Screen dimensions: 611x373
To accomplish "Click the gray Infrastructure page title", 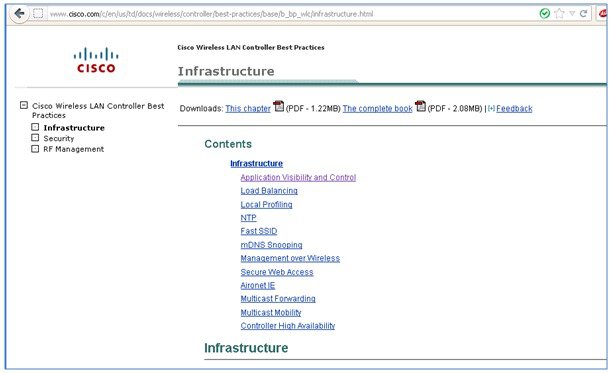I will coord(226,71).
